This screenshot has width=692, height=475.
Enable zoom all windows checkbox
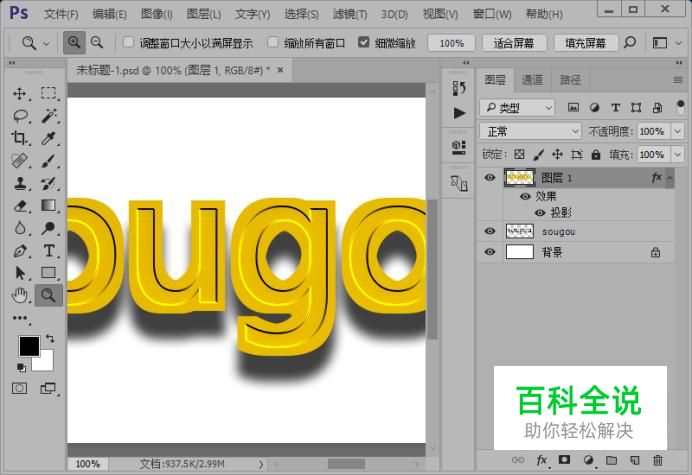point(273,42)
